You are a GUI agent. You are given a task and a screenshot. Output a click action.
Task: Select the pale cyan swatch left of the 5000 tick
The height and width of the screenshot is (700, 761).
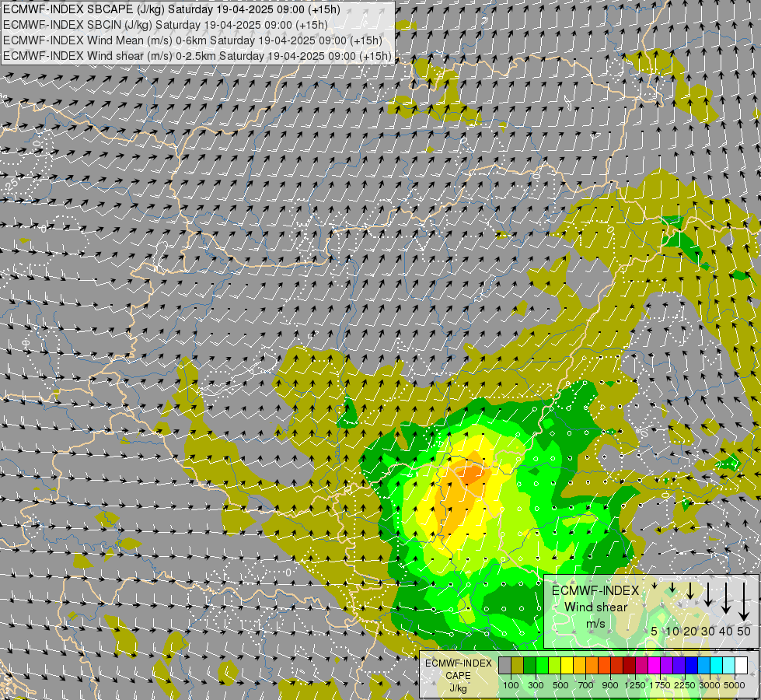point(729,665)
